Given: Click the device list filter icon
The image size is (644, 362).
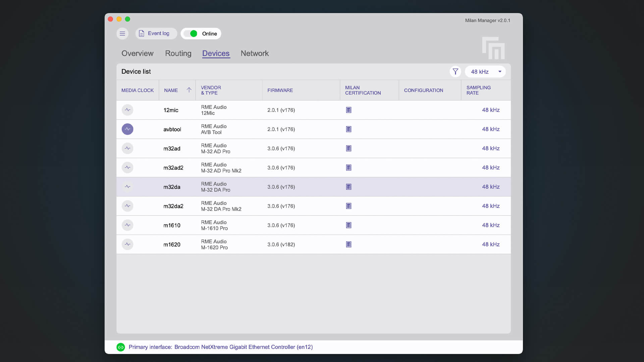Looking at the screenshot, I should [455, 71].
